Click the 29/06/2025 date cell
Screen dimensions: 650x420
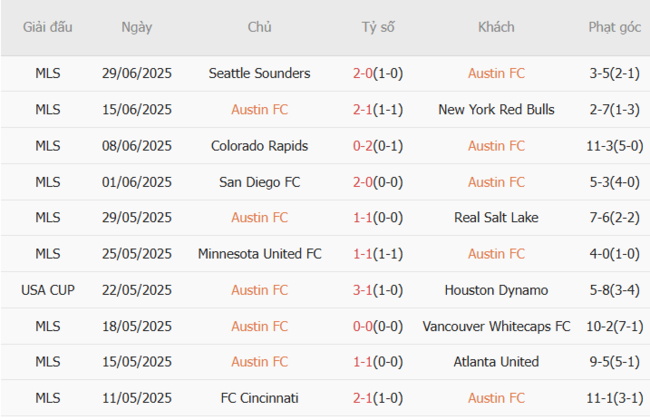(x=137, y=73)
